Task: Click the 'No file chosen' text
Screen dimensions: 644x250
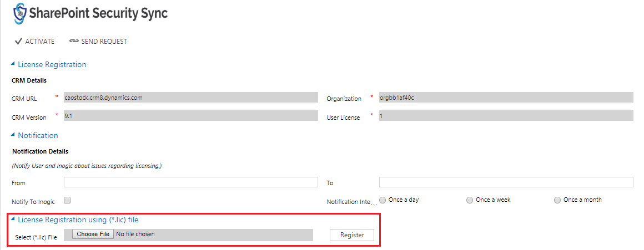Action: click(x=135, y=234)
